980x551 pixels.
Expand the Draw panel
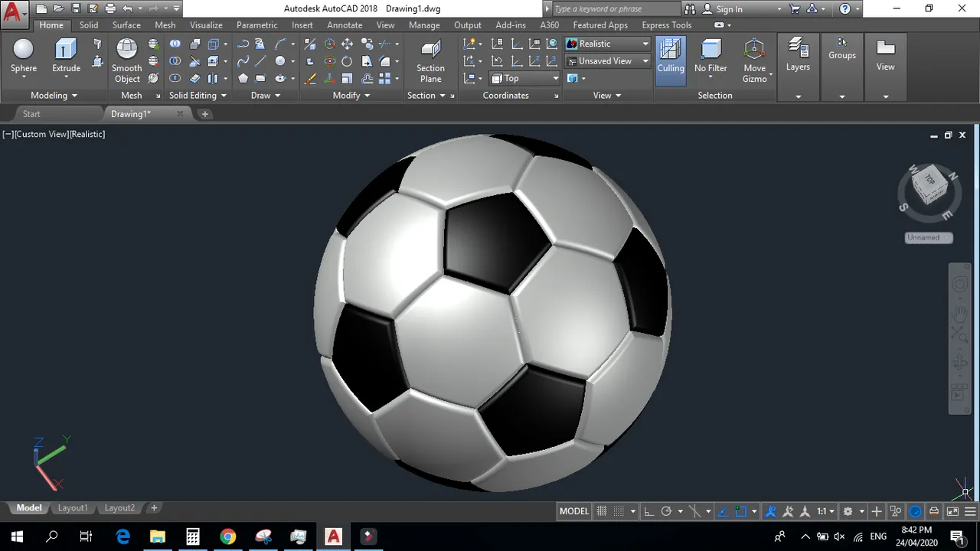coord(265,96)
